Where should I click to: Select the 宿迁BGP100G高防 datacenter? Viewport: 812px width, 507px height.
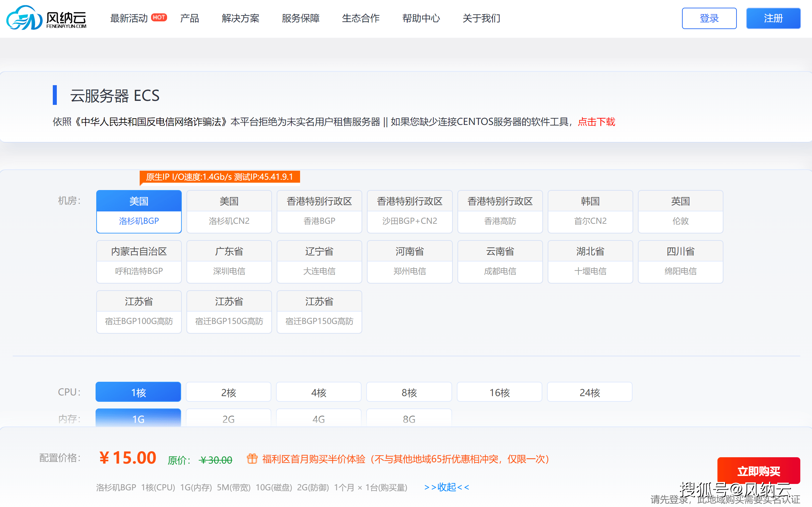point(139,312)
